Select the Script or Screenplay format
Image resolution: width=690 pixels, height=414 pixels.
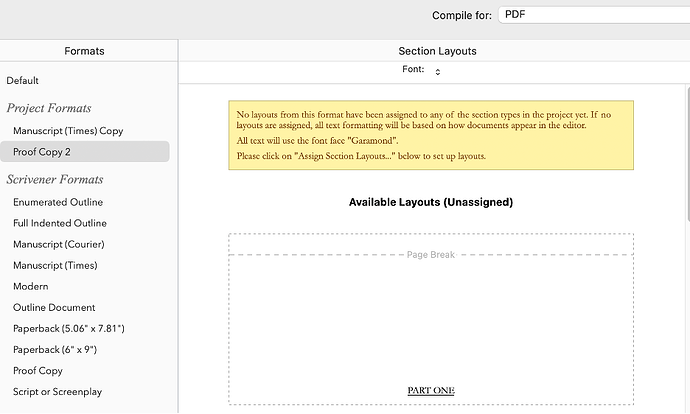(x=57, y=391)
